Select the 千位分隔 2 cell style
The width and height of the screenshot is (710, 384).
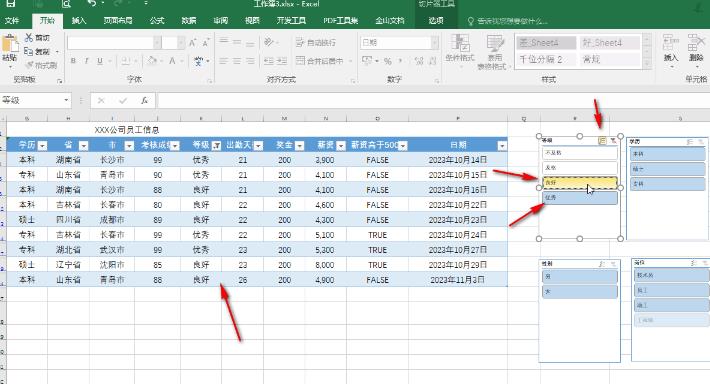coord(546,59)
